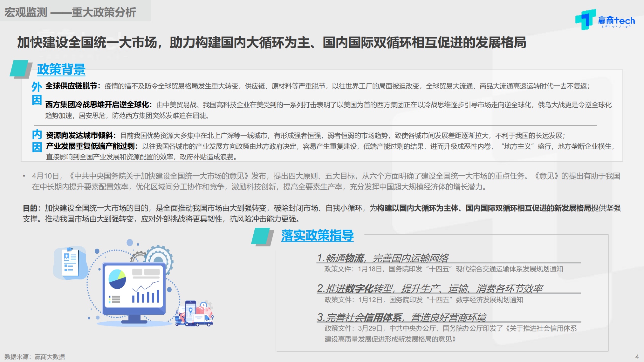
Task: Click the 外因 blue label
Action: pos(37,93)
